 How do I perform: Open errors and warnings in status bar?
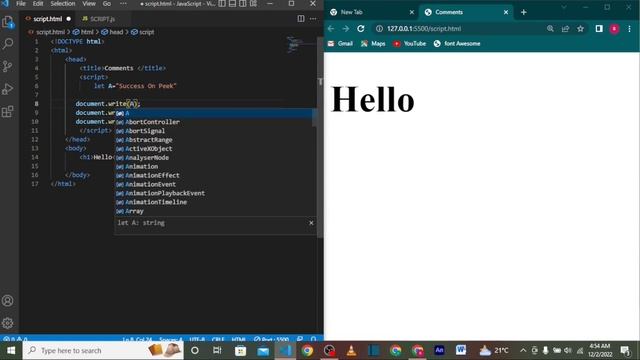[x=15, y=339]
